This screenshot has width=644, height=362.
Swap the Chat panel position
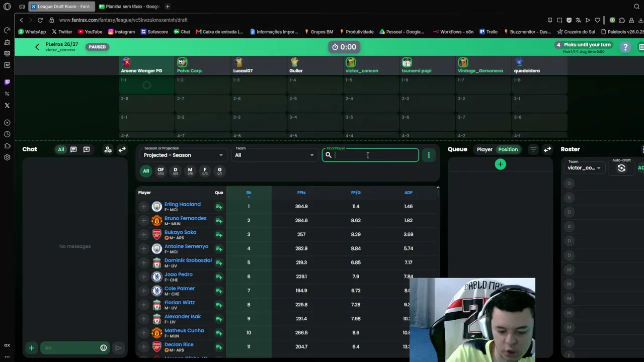122,149
